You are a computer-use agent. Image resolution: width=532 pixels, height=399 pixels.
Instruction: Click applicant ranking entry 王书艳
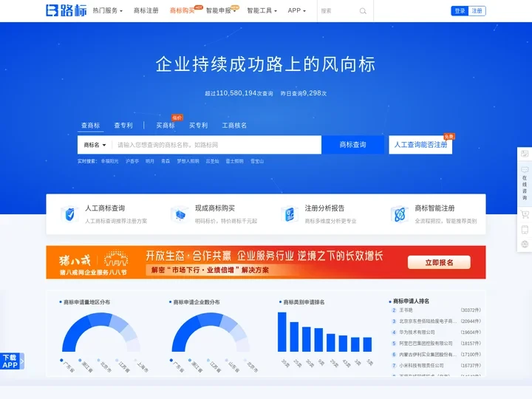406,310
